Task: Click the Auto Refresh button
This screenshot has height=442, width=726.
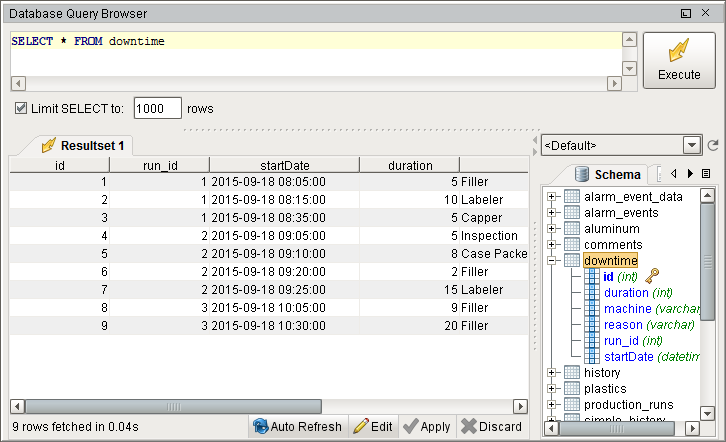Action: coord(298,426)
